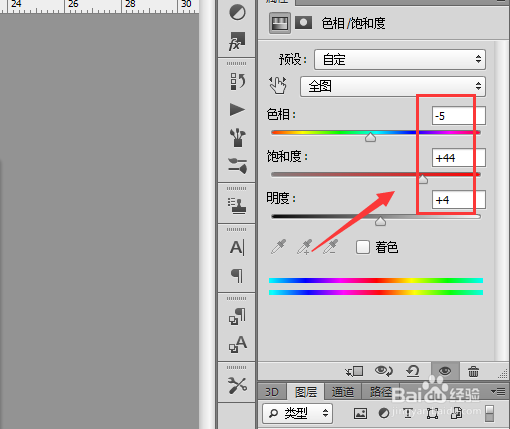Image resolution: width=510 pixels, height=429 pixels.
Task: Open the Character Styles panel icon
Action: coord(237,344)
